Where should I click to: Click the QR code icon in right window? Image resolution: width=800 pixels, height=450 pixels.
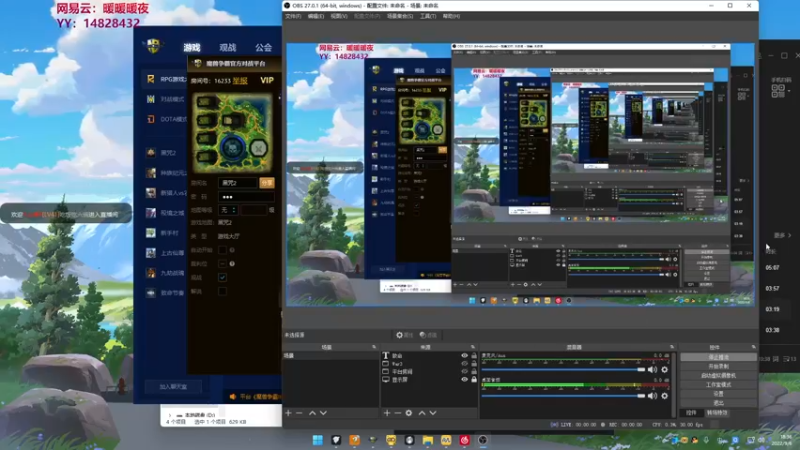coord(778,91)
